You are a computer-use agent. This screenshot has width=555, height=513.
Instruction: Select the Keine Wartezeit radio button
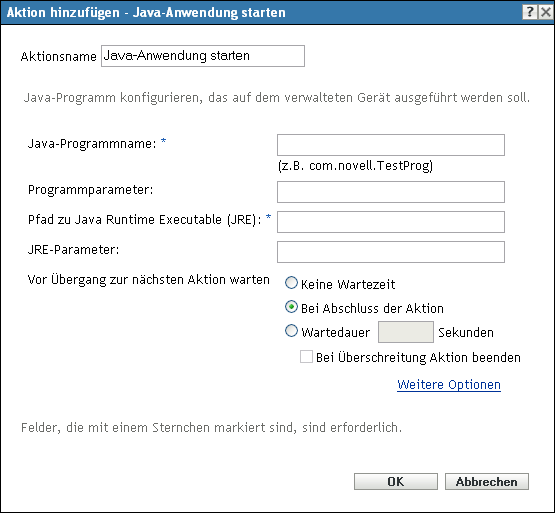291,283
